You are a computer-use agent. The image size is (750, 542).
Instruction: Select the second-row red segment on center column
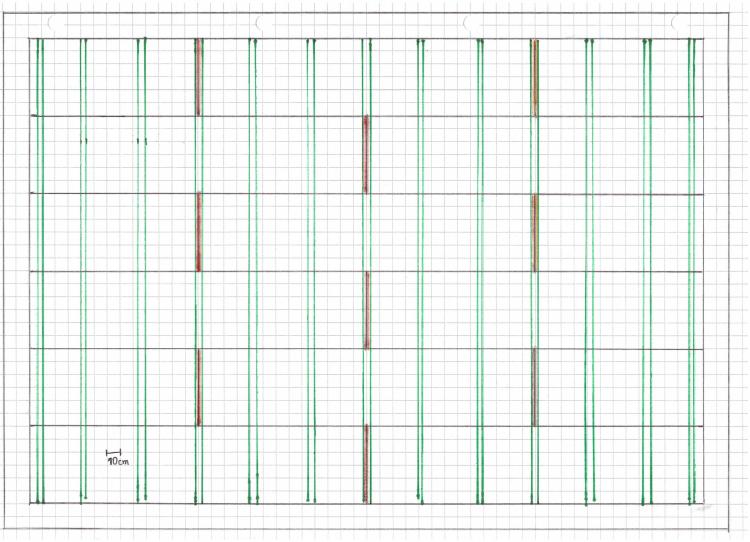[366, 154]
